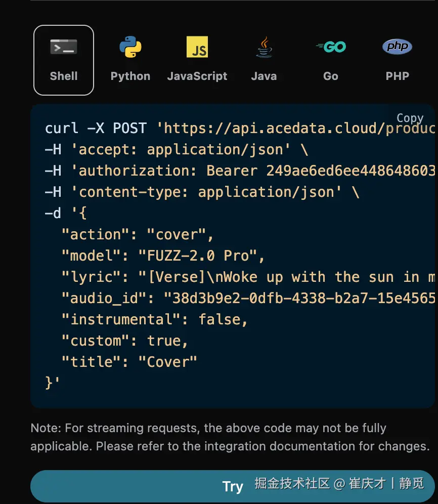The image size is (438, 504).
Task: Pick the yellow JS JavaScript icon
Action: (197, 47)
